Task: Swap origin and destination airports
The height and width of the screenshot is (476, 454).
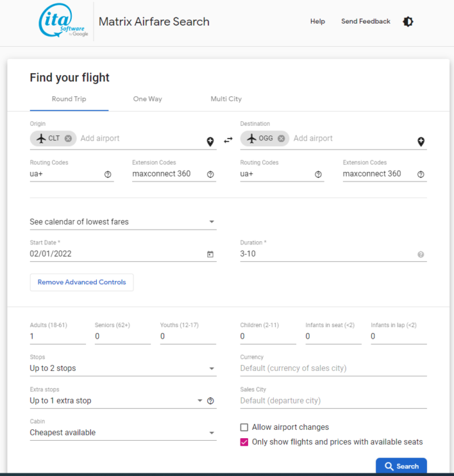Action: coord(228,140)
